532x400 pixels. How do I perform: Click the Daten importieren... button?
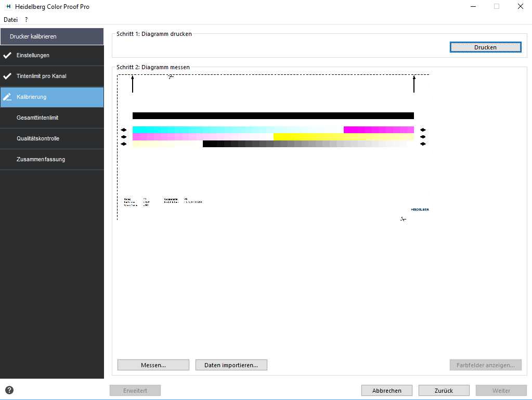(231, 365)
